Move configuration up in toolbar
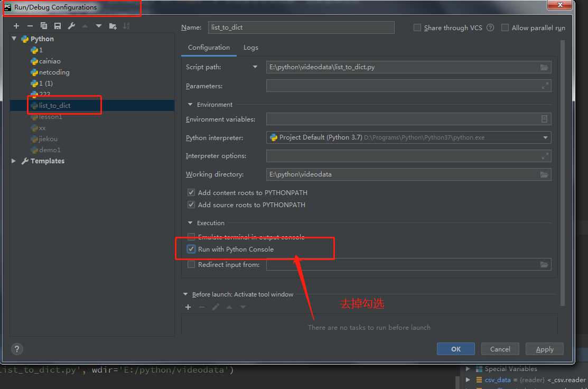The width and height of the screenshot is (588, 389). [85, 26]
